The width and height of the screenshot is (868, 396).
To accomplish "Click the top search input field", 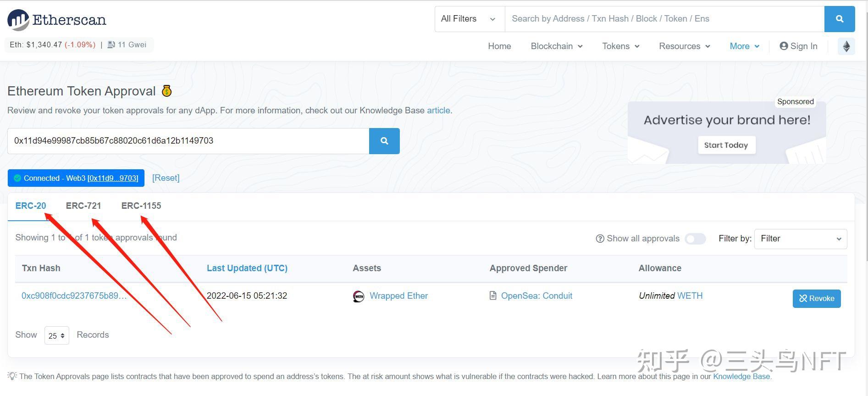I will tap(664, 19).
